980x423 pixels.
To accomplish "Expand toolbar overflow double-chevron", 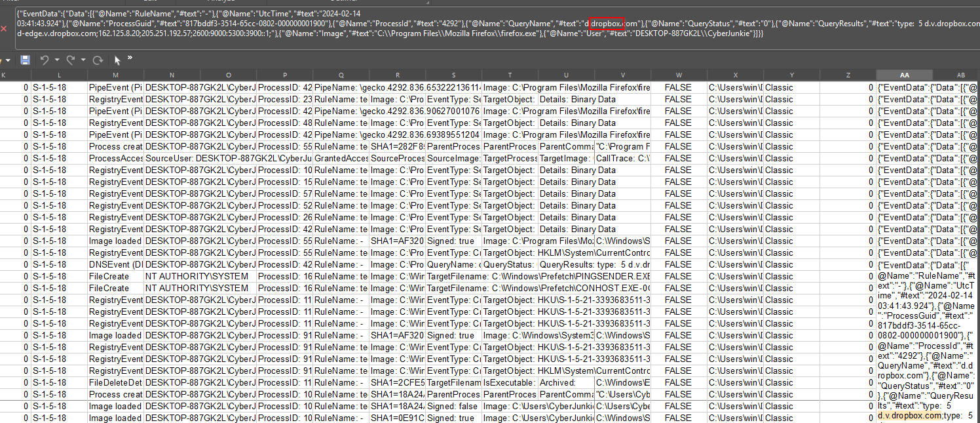I will (130, 58).
